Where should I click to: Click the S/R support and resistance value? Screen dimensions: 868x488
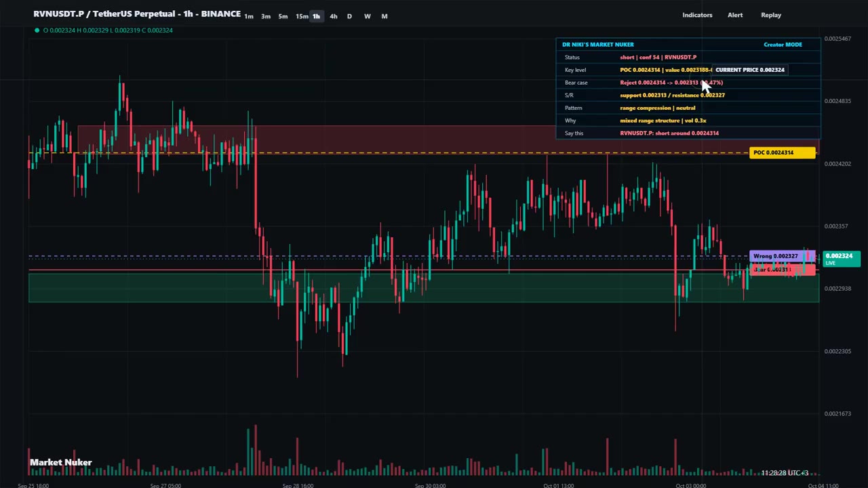pyautogui.click(x=672, y=95)
